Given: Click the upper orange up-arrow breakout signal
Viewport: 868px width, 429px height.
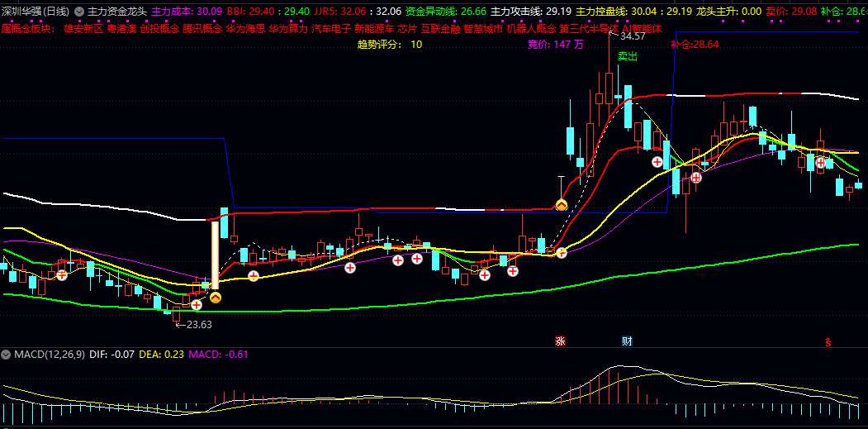Looking at the screenshot, I should click(561, 204).
